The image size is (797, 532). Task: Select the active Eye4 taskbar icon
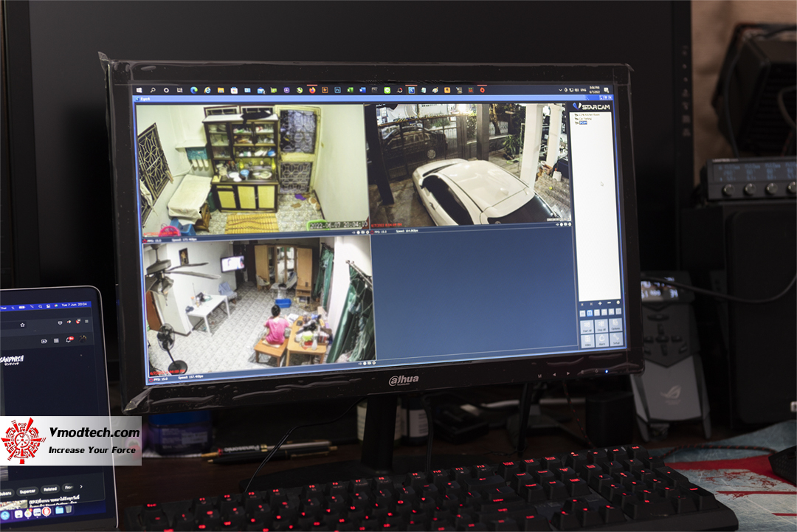(412, 90)
